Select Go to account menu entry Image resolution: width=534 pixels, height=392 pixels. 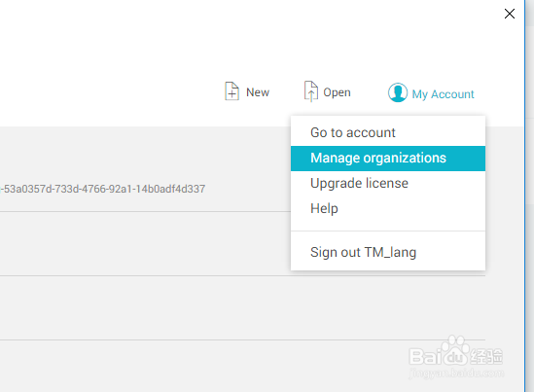pos(388,132)
